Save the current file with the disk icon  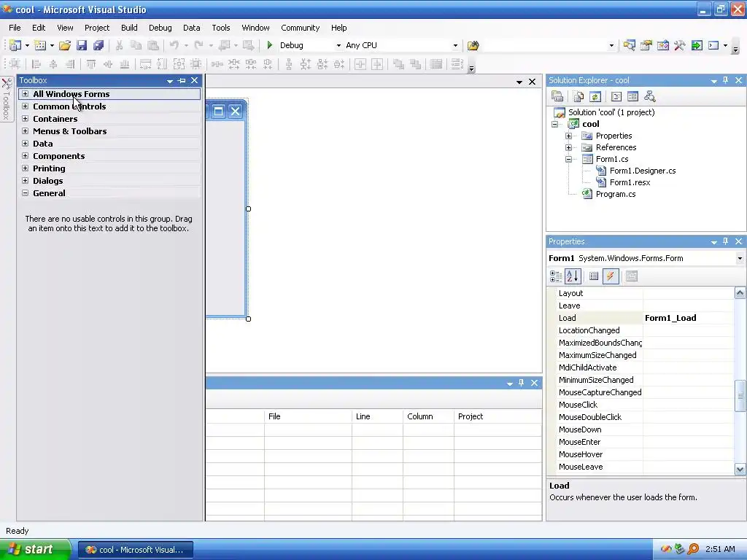[x=82, y=45]
